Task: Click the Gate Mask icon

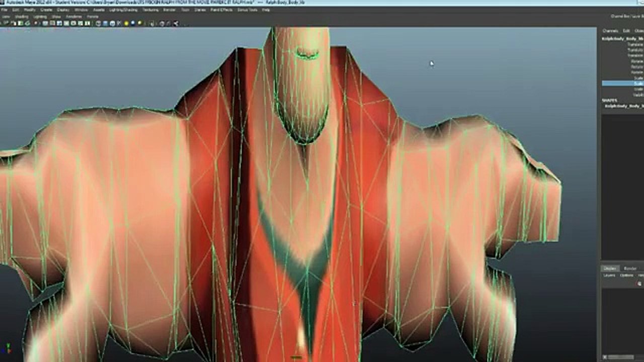Action: tap(66, 23)
